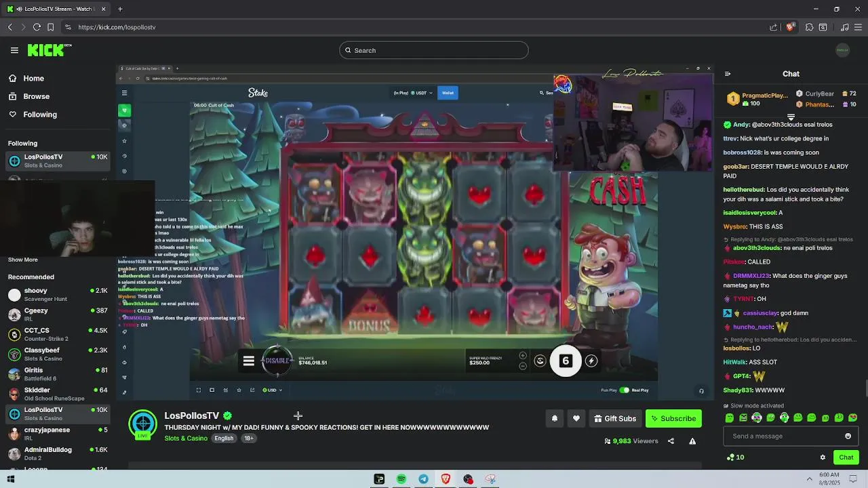The height and width of the screenshot is (488, 868).
Task: Select the LosPollosTV Stream browser tab
Action: coord(58,9)
